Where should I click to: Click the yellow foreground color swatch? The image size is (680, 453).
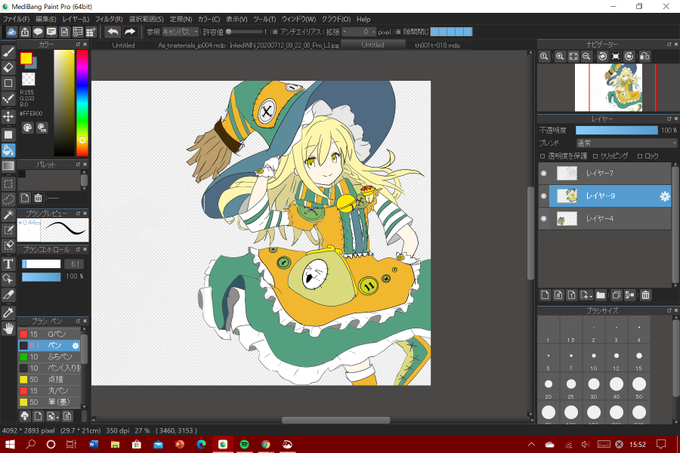[x=26, y=58]
